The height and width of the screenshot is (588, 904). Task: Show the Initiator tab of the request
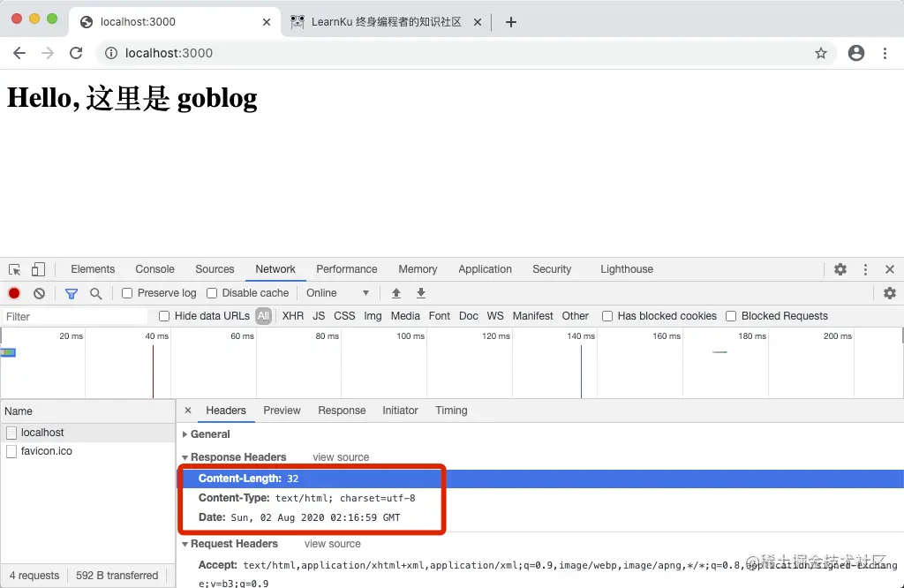click(400, 411)
